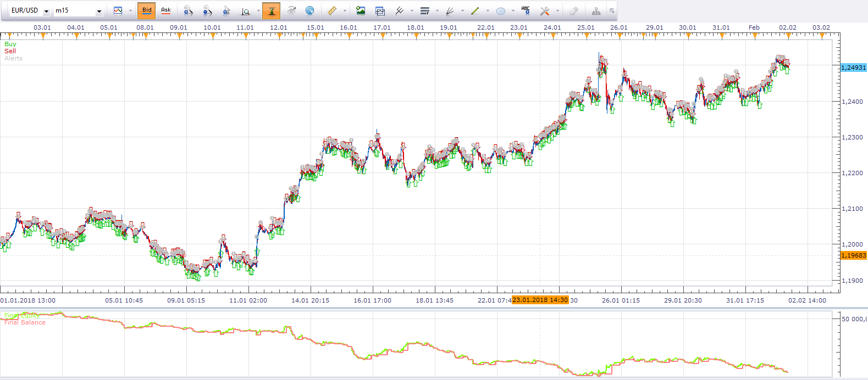This screenshot has width=868, height=380.
Task: Toggle the Bid price button
Action: [147, 10]
